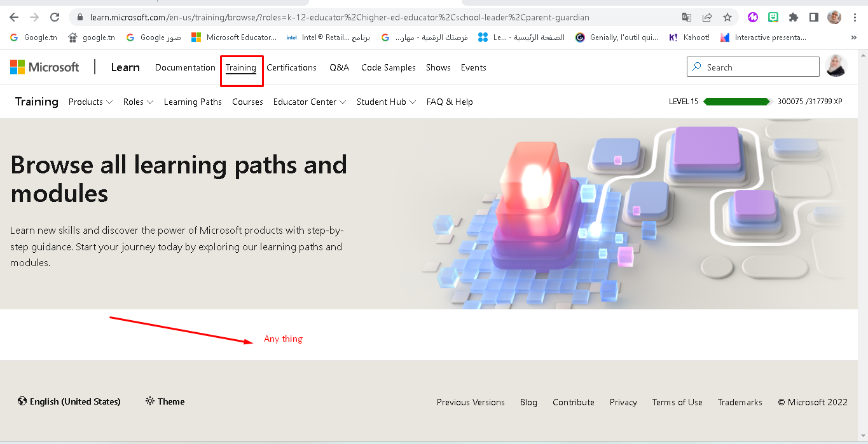Open the Privacy link in the footer

click(x=623, y=402)
